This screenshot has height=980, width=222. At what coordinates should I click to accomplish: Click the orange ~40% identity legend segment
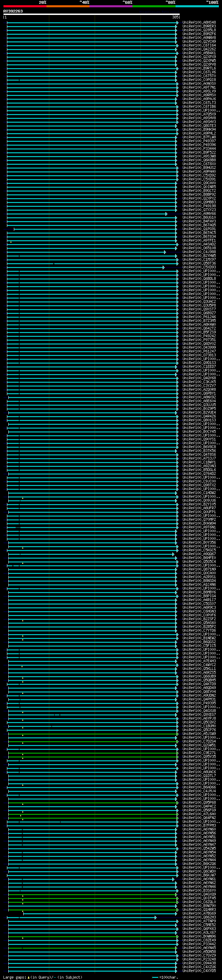pyautogui.click(x=68, y=6)
